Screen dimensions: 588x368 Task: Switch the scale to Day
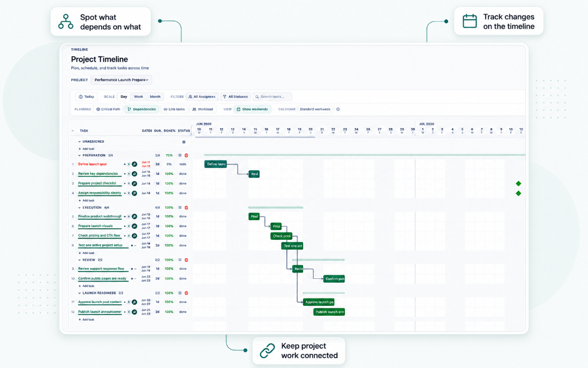point(124,97)
